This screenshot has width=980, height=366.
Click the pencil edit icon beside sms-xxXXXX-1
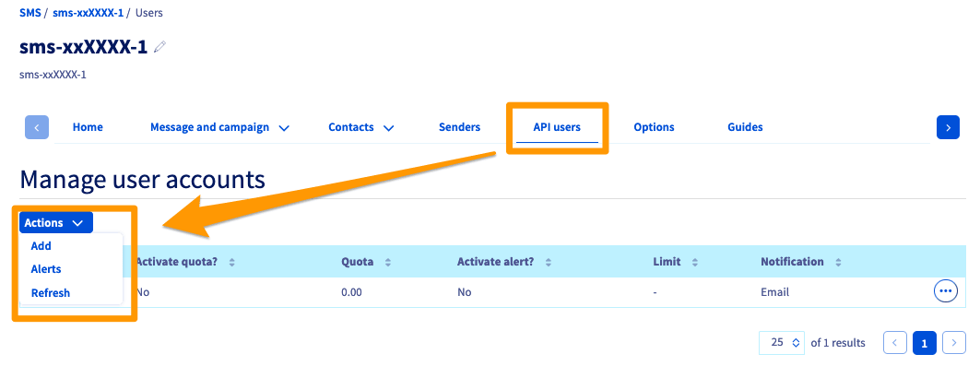(x=159, y=47)
